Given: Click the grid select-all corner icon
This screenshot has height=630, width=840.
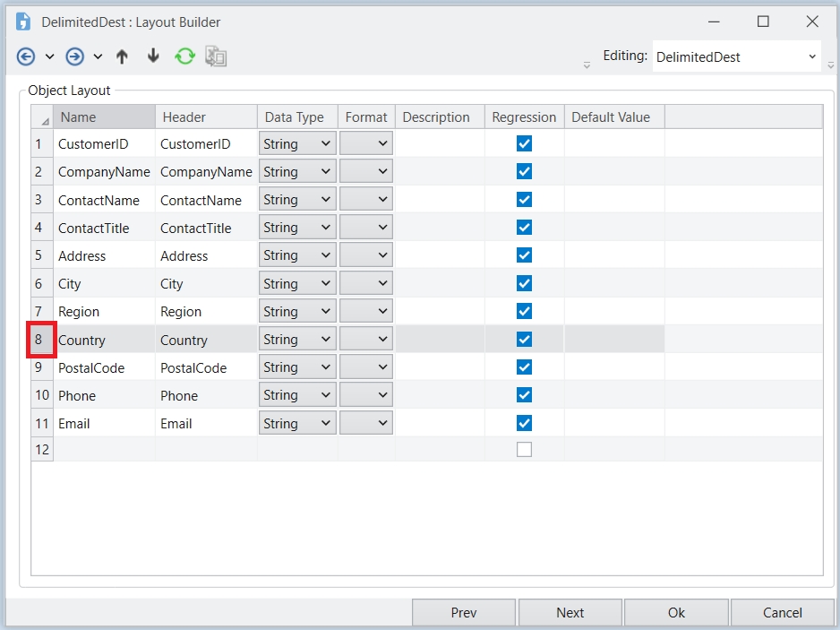Looking at the screenshot, I should 42,117.
